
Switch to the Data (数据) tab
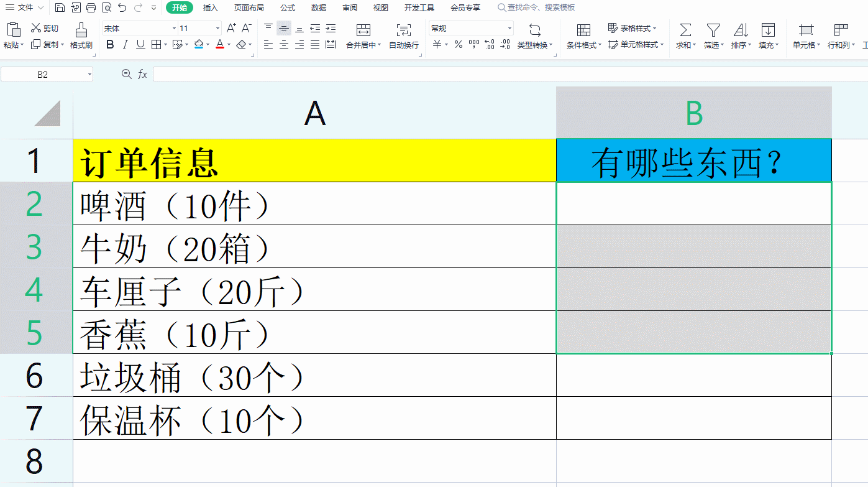(x=319, y=7)
